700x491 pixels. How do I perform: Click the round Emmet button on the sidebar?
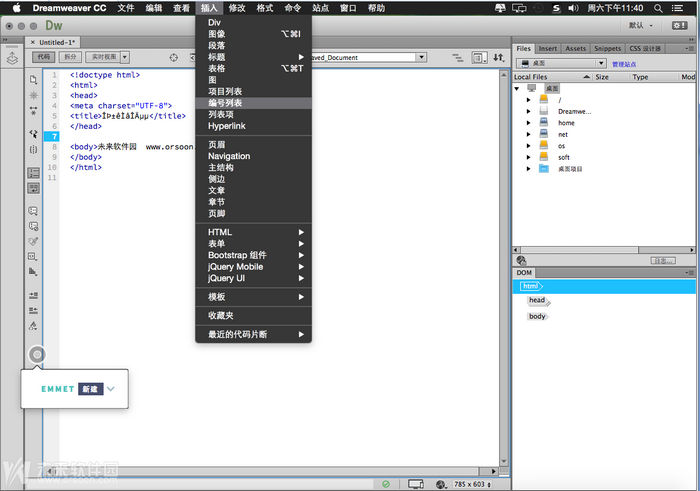click(x=37, y=354)
